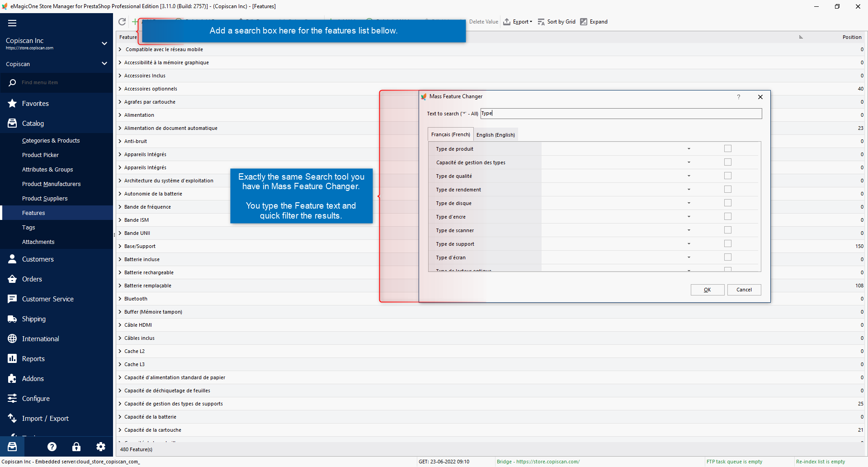Open the help question-mark icon in sidebar
This screenshot has width=868, height=467.
click(x=52, y=447)
